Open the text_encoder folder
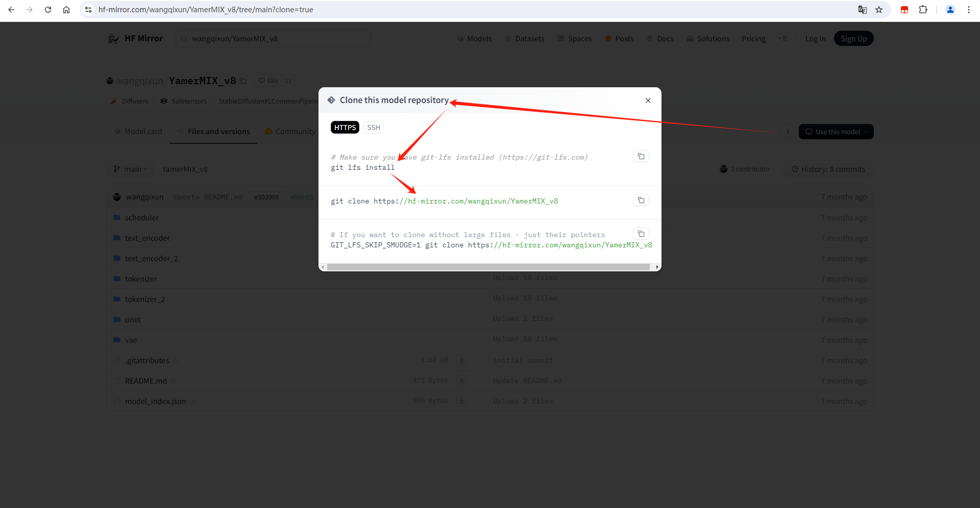This screenshot has height=508, width=980. click(147, 238)
